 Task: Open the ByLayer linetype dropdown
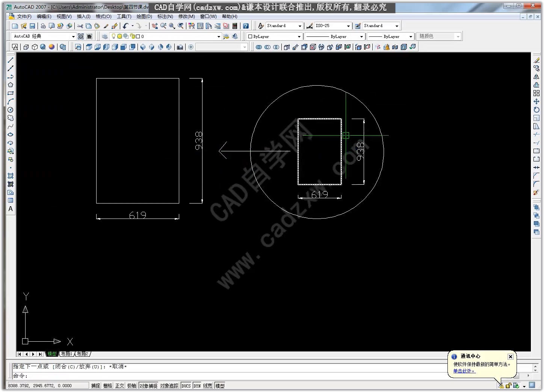tap(361, 36)
